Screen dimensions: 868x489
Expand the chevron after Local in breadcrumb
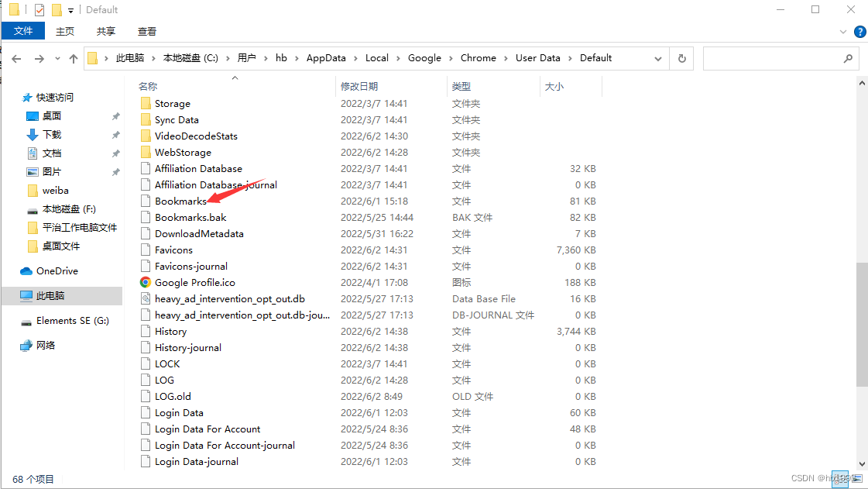point(398,58)
